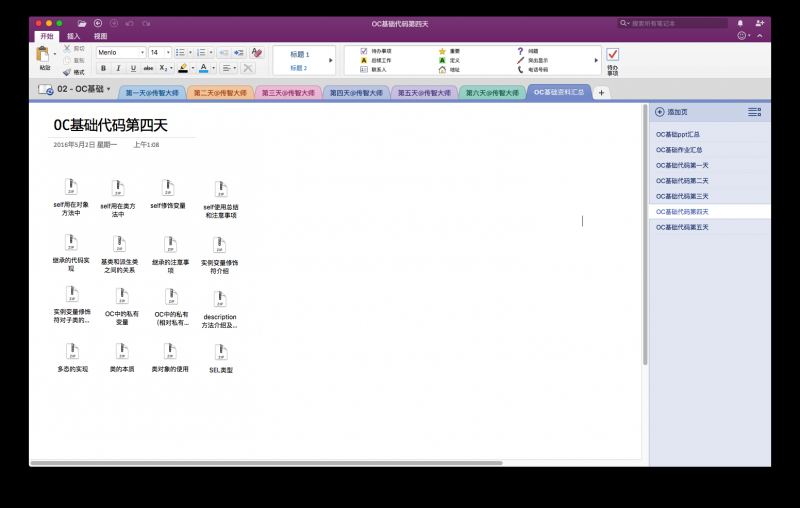This screenshot has height=508, width=800.
Task: Click the underline formatting button
Action: 133,68
